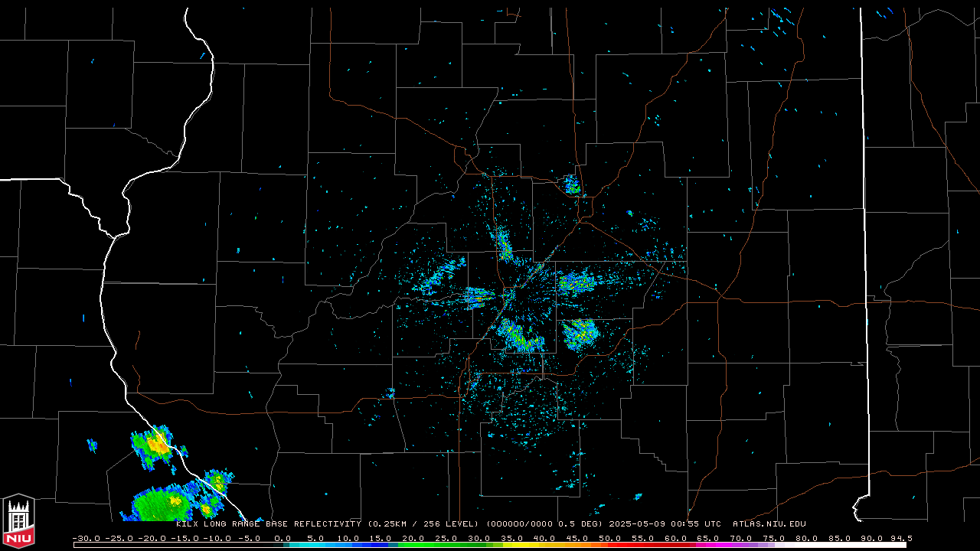Click the 55.0 scale label
Screen dimensions: 980x551
[643, 538]
